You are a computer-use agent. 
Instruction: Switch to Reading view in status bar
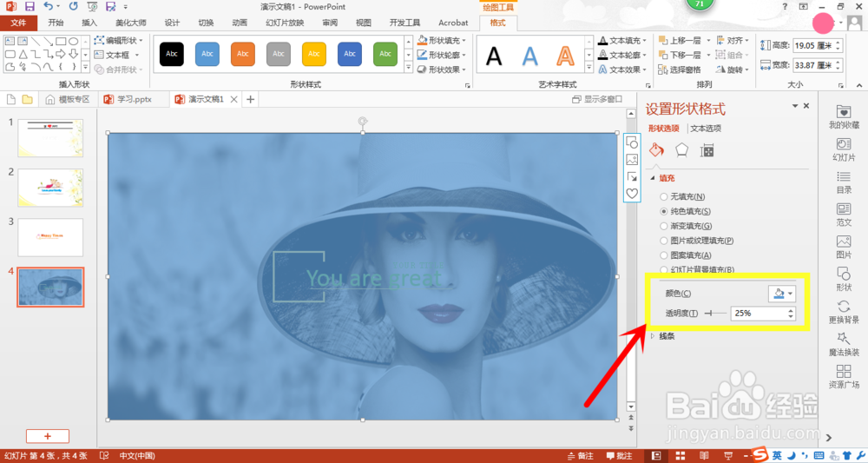pyautogui.click(x=704, y=456)
